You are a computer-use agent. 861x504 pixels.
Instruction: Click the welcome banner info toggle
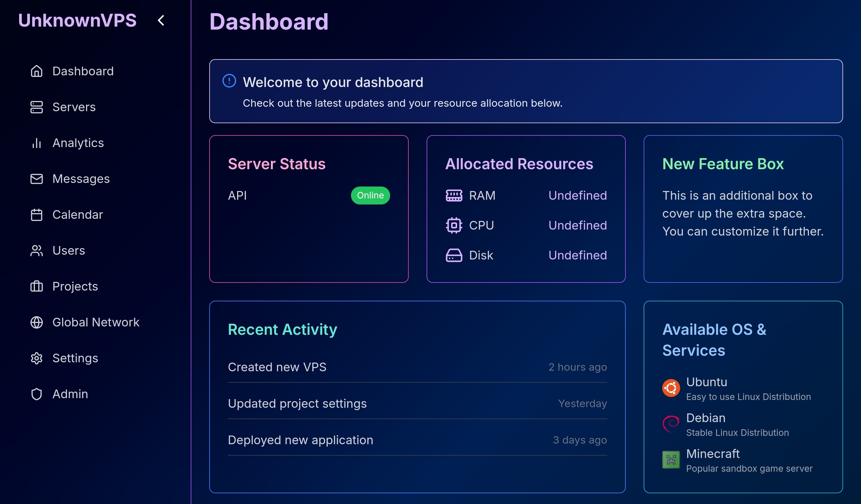tap(229, 81)
